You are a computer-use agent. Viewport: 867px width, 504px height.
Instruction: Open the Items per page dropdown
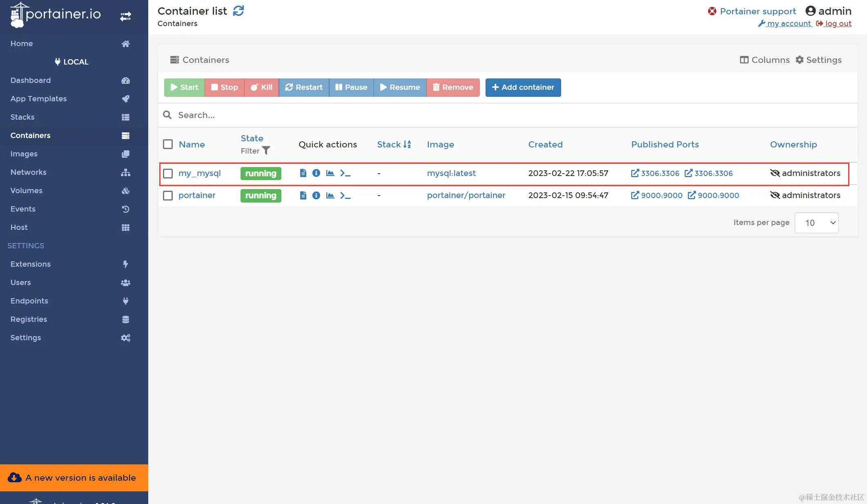coord(816,223)
